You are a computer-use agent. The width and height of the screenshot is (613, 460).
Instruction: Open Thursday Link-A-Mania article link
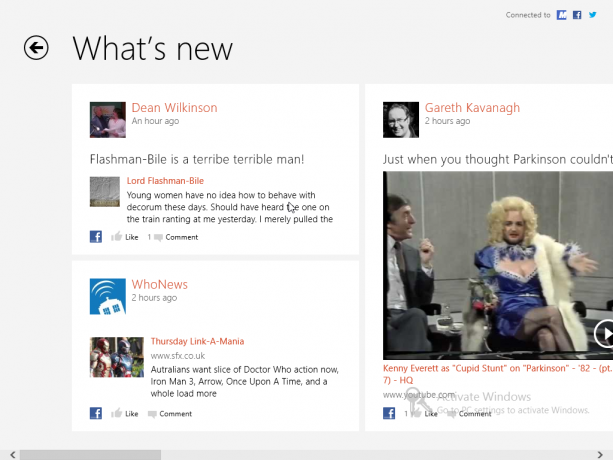tap(197, 341)
